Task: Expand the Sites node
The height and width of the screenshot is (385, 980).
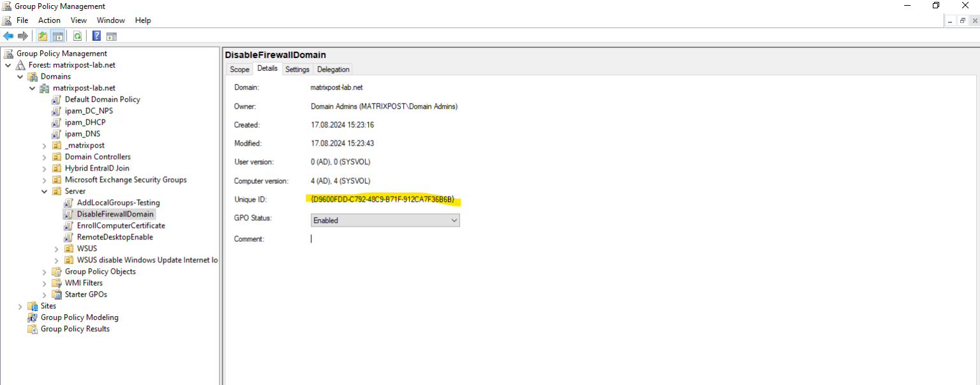Action: pos(20,306)
